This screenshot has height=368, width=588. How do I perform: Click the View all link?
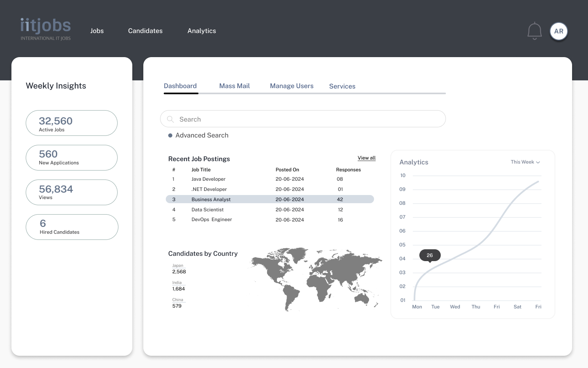click(367, 158)
